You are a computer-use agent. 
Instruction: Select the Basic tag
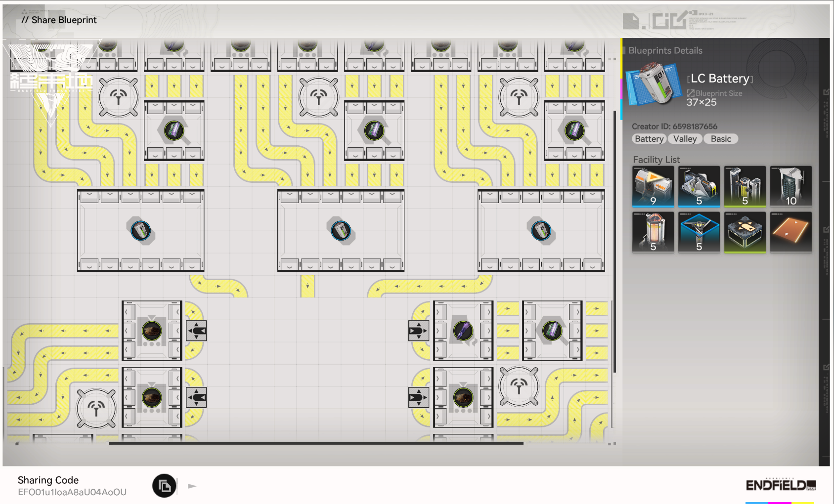(721, 139)
